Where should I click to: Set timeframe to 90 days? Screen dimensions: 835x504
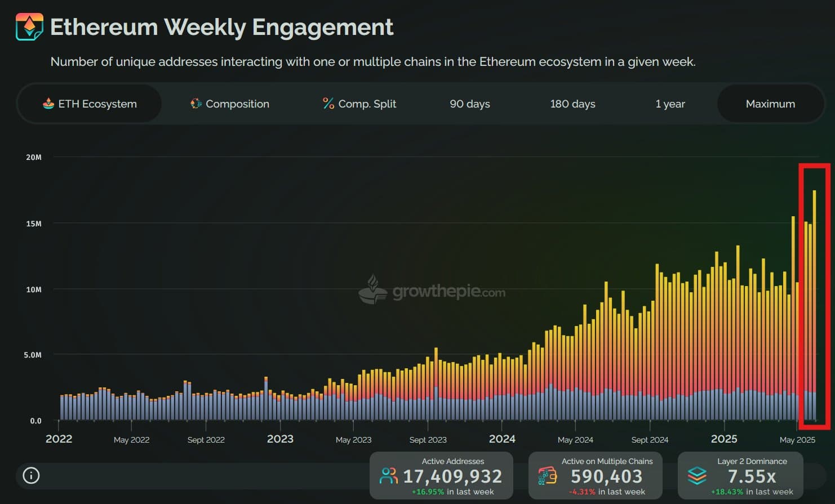point(469,104)
